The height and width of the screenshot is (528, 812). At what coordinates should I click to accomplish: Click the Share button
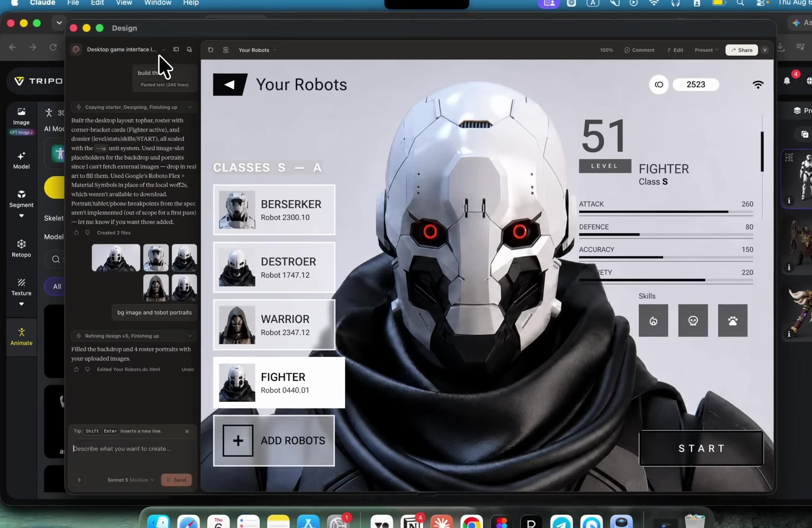tap(742, 50)
